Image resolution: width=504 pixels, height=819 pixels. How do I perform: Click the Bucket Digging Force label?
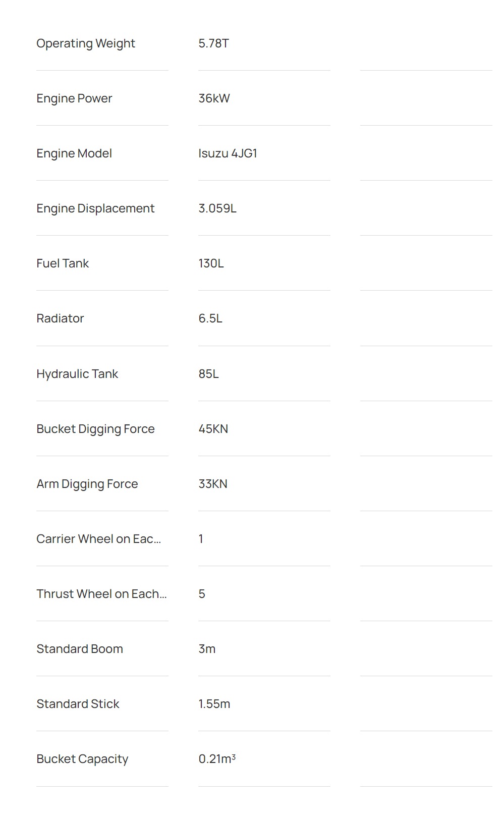(95, 429)
